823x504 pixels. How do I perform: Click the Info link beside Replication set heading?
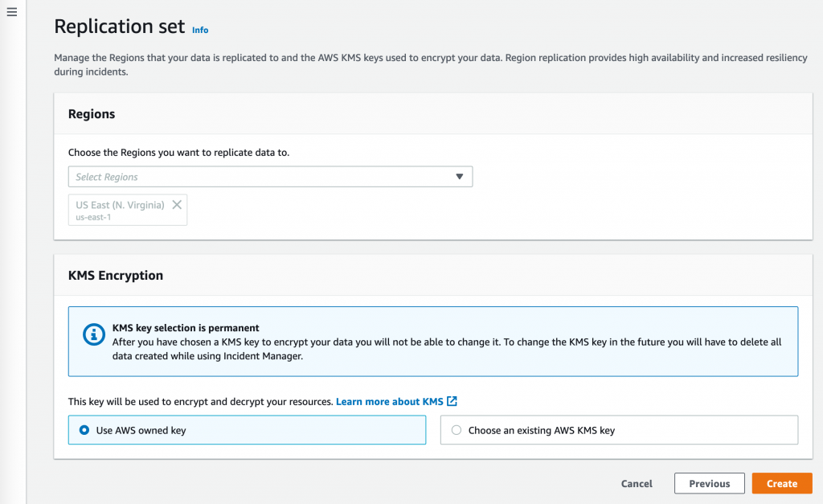199,30
